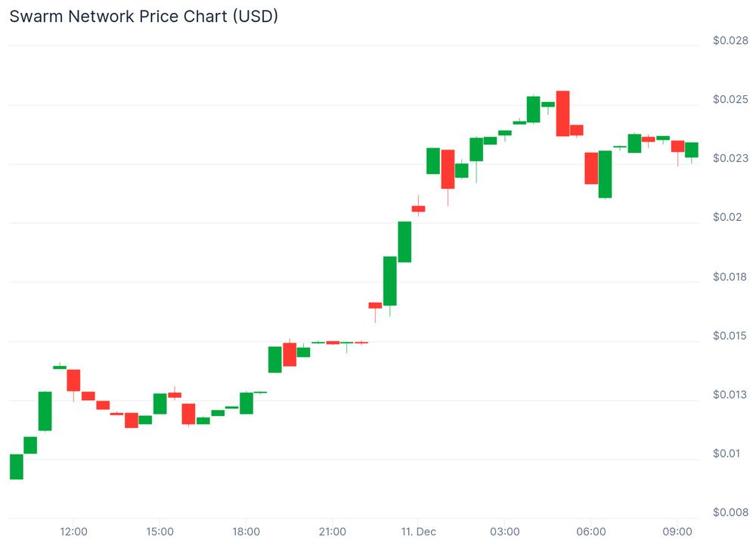Select the 15:00 time axis label
The height and width of the screenshot is (552, 756).
click(x=160, y=532)
